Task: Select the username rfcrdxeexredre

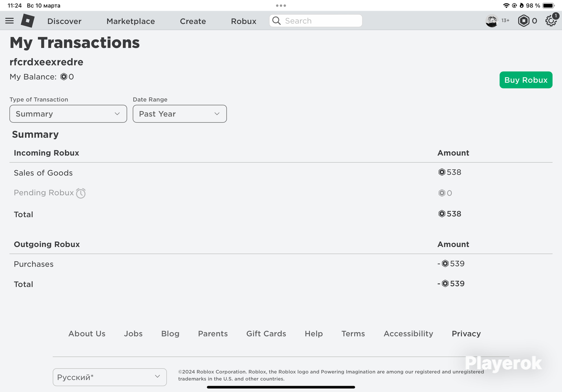Action: (46, 62)
